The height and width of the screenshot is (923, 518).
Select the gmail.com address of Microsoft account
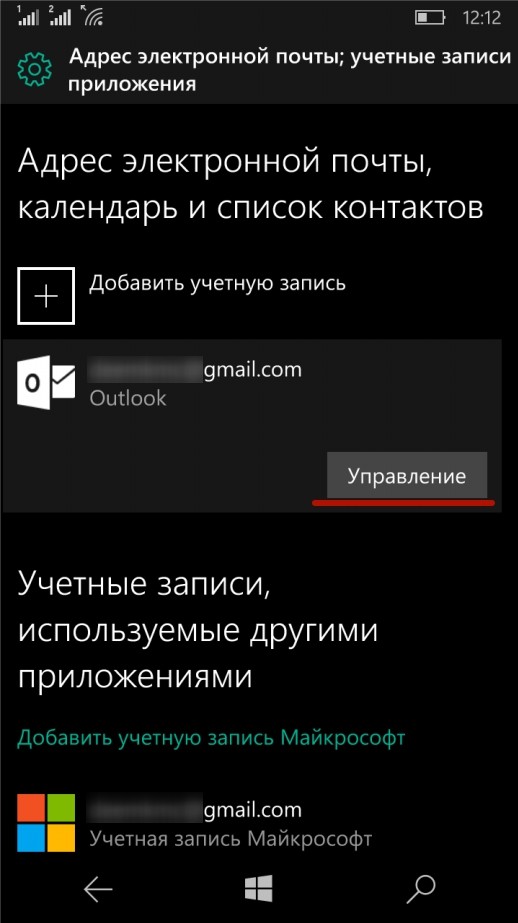click(x=195, y=811)
